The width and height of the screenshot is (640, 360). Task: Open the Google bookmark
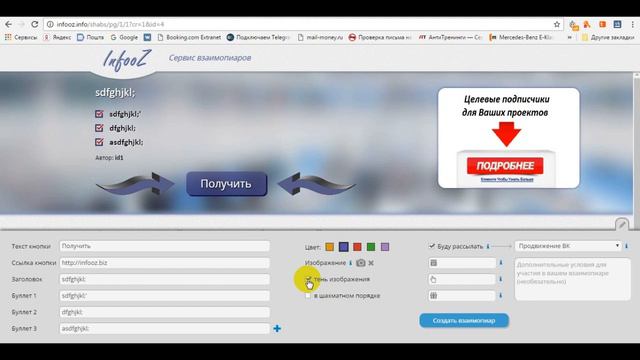click(124, 37)
